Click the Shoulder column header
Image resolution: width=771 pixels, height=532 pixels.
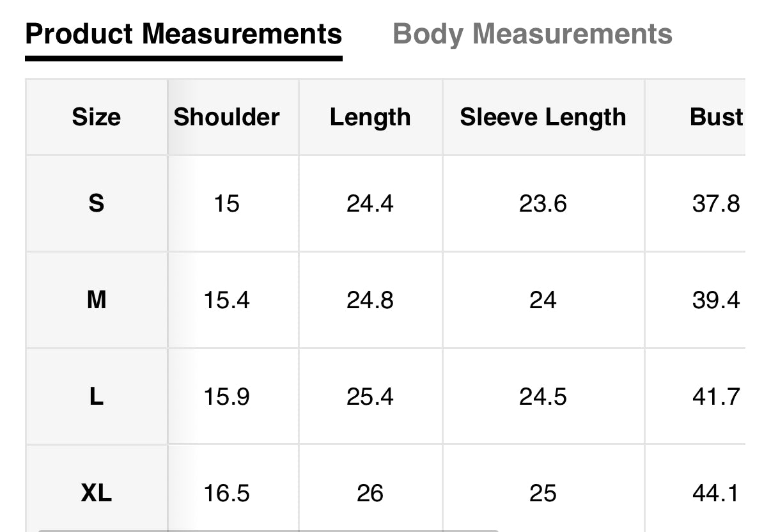(x=226, y=117)
